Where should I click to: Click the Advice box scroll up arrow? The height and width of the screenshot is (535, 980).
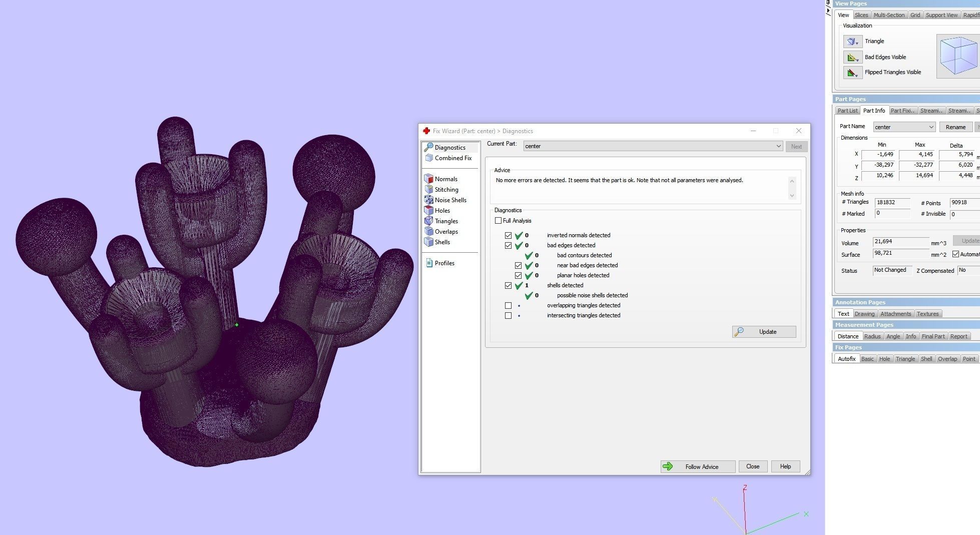(x=792, y=181)
